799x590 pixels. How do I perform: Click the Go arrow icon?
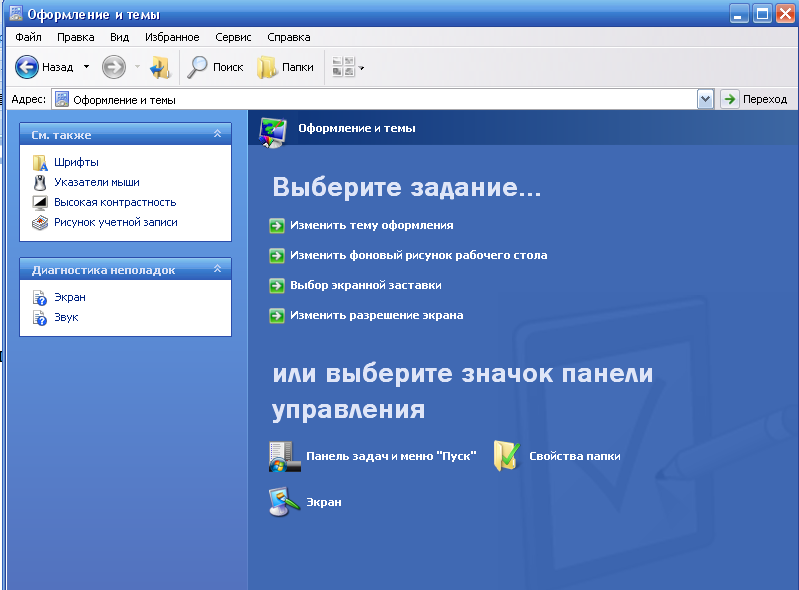730,99
